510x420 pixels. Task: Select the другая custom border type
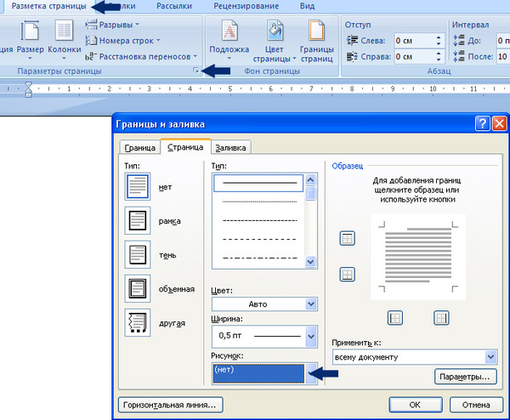point(136,323)
